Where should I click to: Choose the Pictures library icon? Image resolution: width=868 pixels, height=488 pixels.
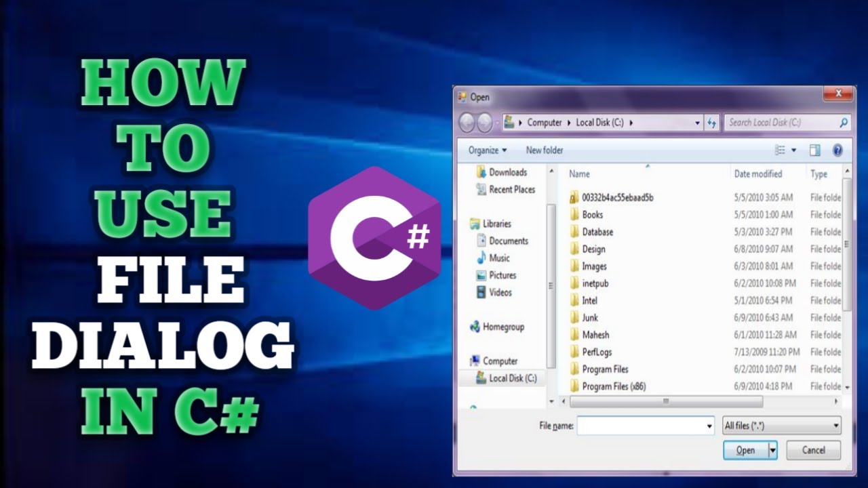tap(481, 275)
